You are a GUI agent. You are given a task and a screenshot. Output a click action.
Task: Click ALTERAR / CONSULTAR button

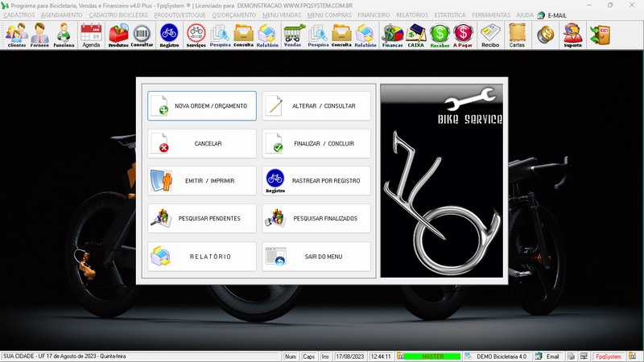click(x=316, y=106)
